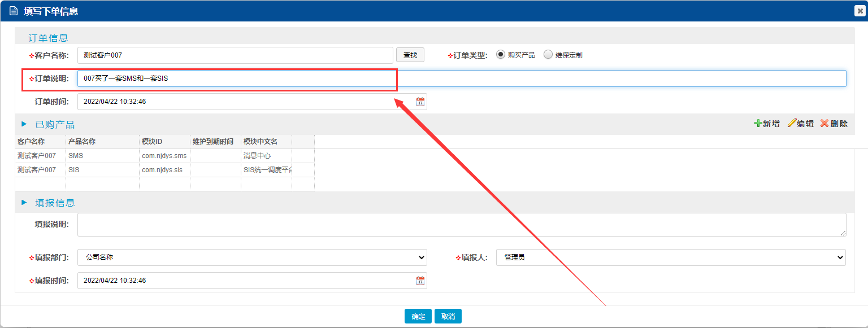
Task: Open the 填报部门 dropdown
Action: click(x=252, y=257)
